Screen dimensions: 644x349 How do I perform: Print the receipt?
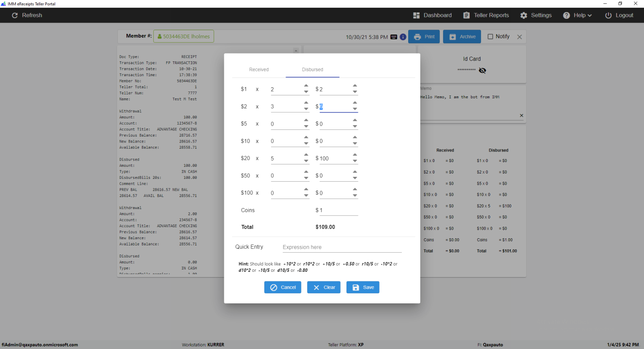(424, 37)
